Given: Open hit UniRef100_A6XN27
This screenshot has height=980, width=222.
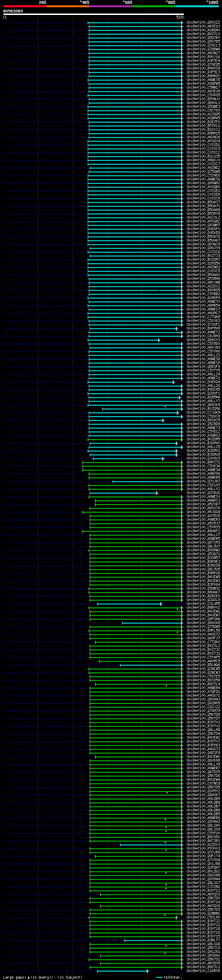Looking at the screenshot, I should (x=203, y=53).
